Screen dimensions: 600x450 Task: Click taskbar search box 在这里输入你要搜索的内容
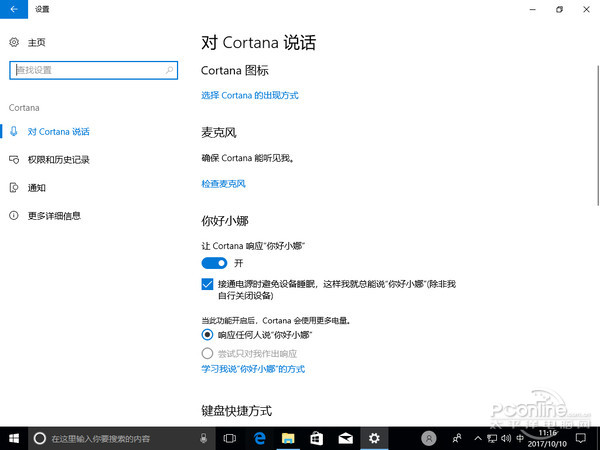(x=122, y=439)
